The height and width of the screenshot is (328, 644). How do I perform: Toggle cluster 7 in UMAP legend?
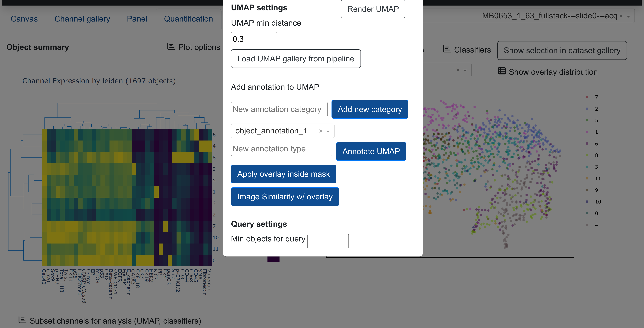(x=596, y=97)
